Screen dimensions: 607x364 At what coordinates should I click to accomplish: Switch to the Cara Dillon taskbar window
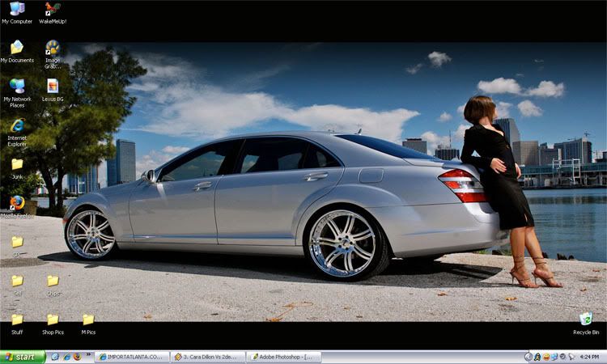coord(207,357)
